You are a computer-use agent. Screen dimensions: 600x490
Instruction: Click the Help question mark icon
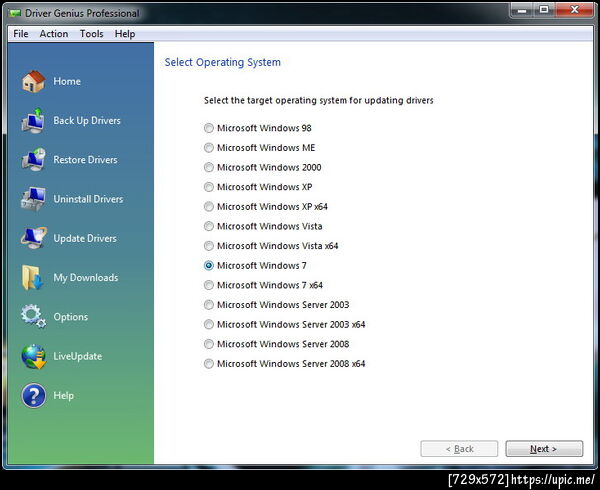(x=34, y=396)
